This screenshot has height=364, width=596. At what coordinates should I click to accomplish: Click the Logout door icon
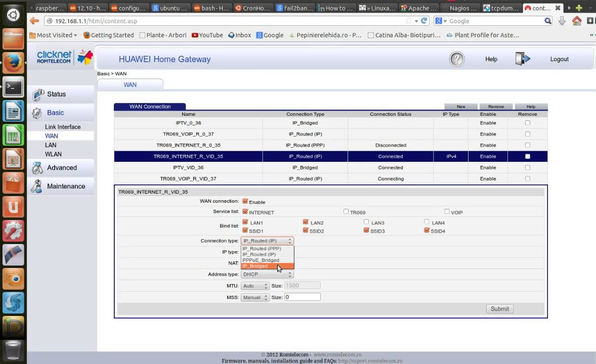(x=522, y=59)
